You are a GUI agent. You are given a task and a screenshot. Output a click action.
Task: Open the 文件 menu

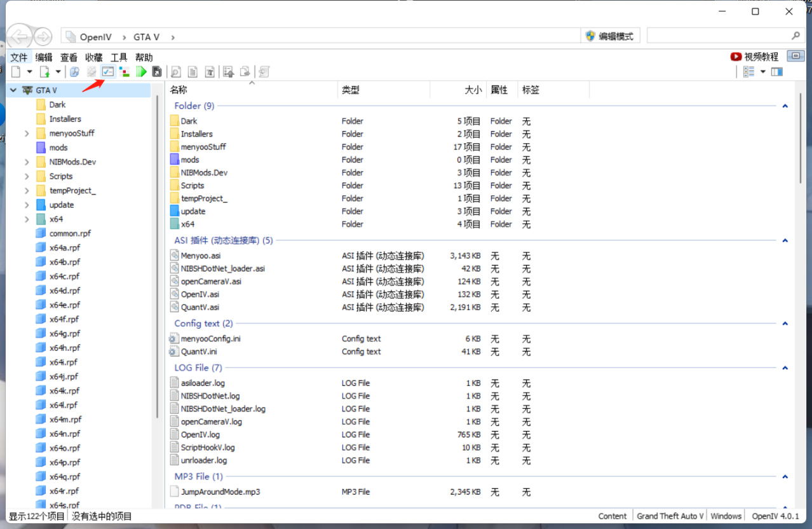19,57
